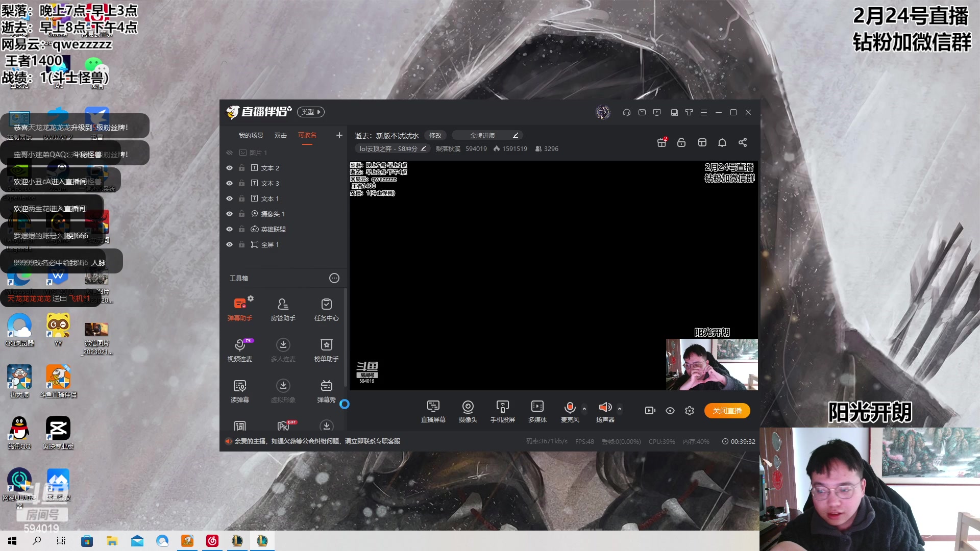Click the skin shirt icon in title bar
Image resolution: width=980 pixels, height=551 pixels.
pos(689,112)
